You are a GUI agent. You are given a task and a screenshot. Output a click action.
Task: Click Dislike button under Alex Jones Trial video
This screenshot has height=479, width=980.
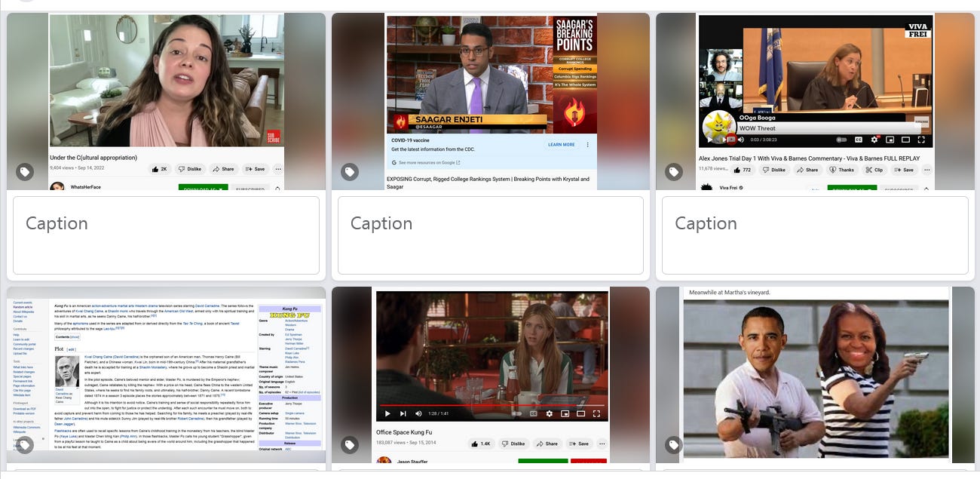click(x=774, y=170)
